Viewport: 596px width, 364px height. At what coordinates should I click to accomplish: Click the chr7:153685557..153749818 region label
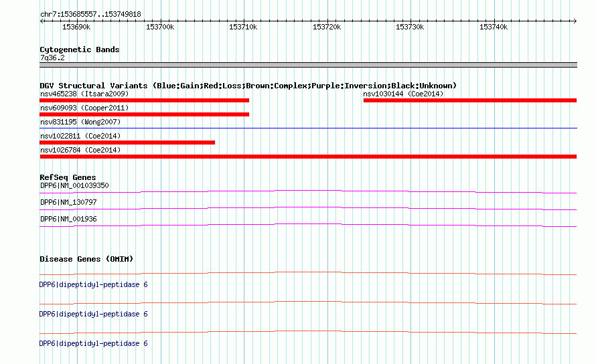[90, 14]
